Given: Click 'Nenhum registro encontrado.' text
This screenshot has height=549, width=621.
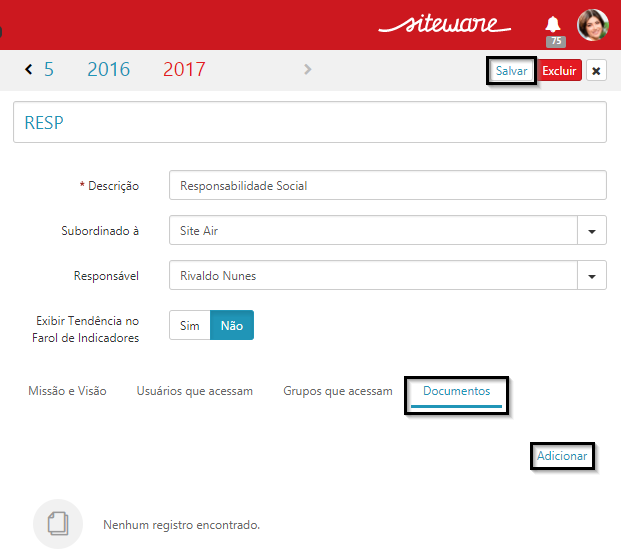Looking at the screenshot, I should pos(181,525).
